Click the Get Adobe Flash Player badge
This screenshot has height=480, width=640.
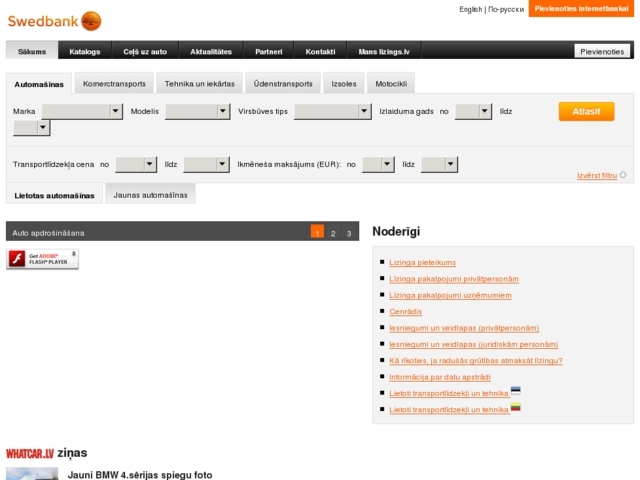(42, 259)
